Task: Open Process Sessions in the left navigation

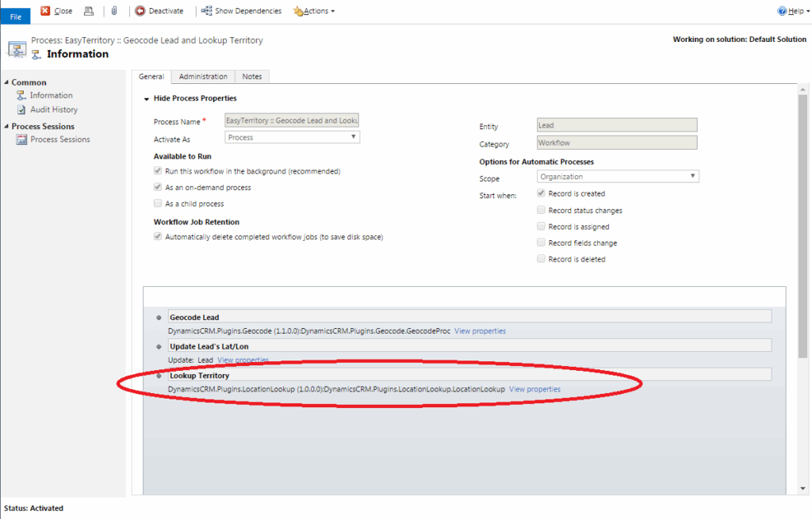Action: coord(60,139)
